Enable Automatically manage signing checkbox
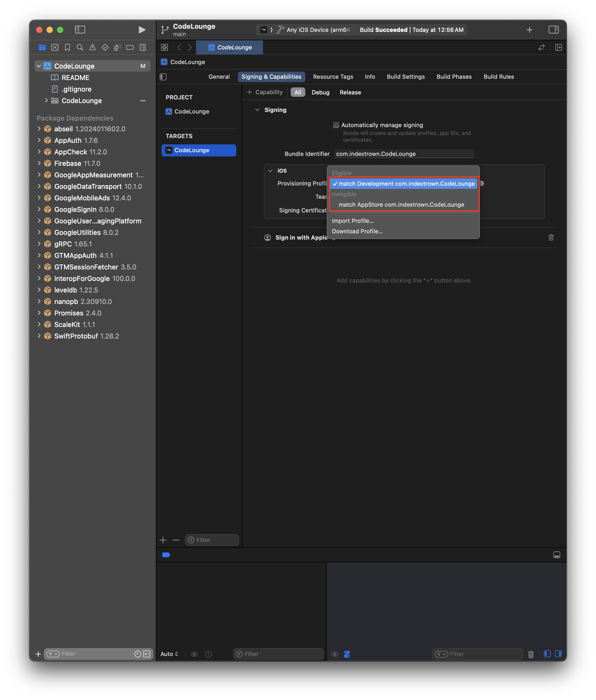Screen dimensions: 596x700 click(336, 125)
